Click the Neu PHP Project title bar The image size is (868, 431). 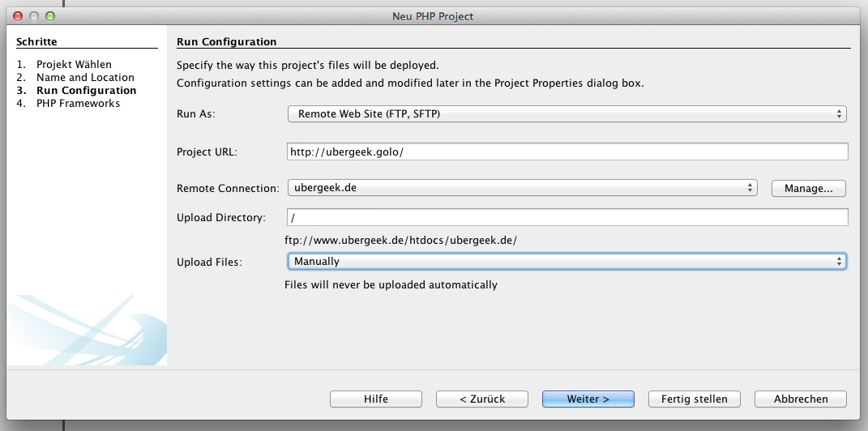433,16
